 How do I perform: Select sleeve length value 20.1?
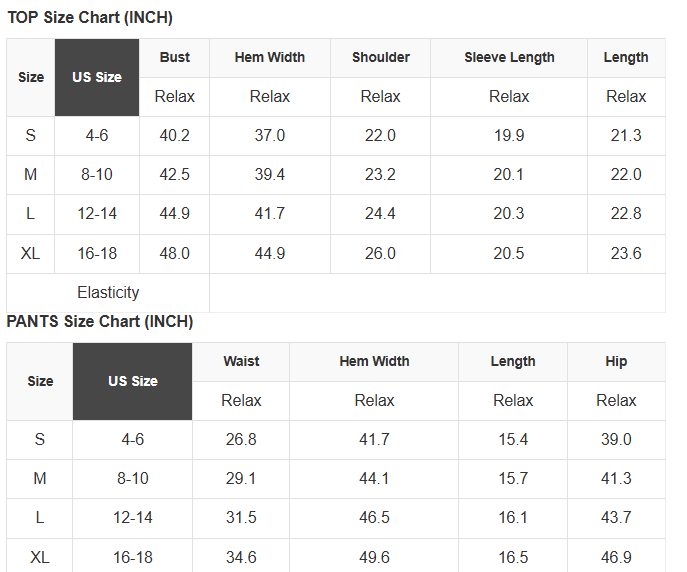click(509, 174)
